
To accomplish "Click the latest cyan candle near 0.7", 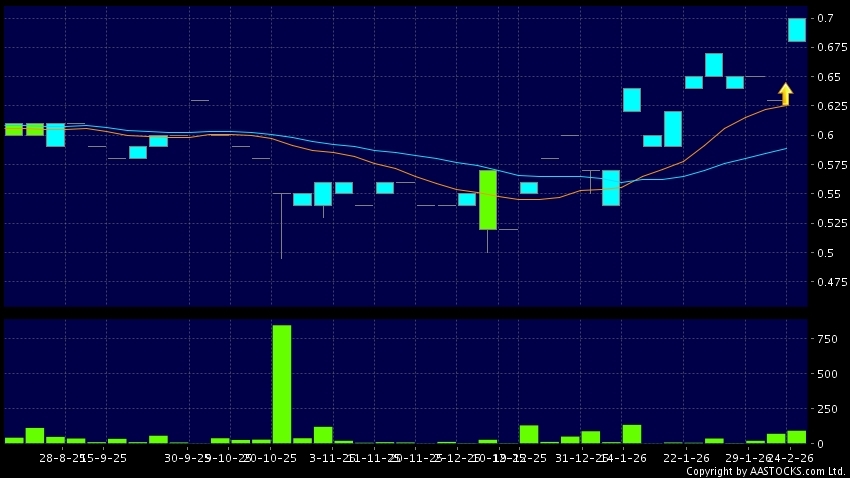I will click(797, 30).
